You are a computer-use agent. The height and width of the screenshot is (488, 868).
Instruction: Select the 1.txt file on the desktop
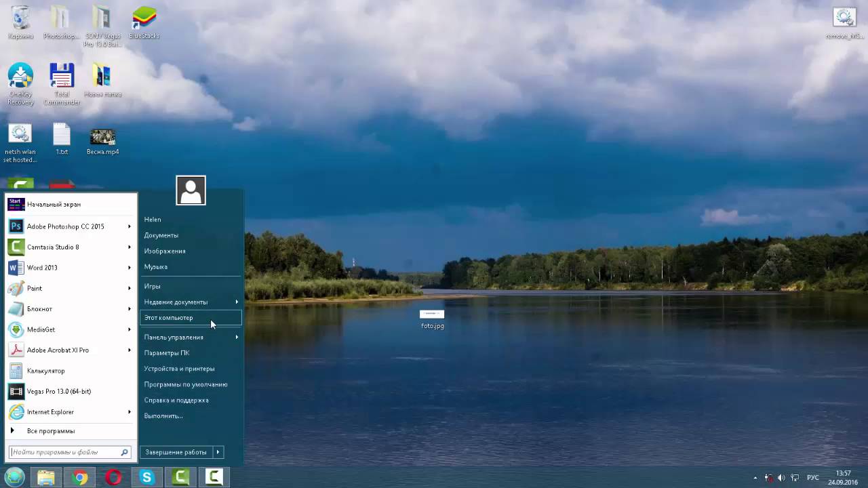pos(62,139)
